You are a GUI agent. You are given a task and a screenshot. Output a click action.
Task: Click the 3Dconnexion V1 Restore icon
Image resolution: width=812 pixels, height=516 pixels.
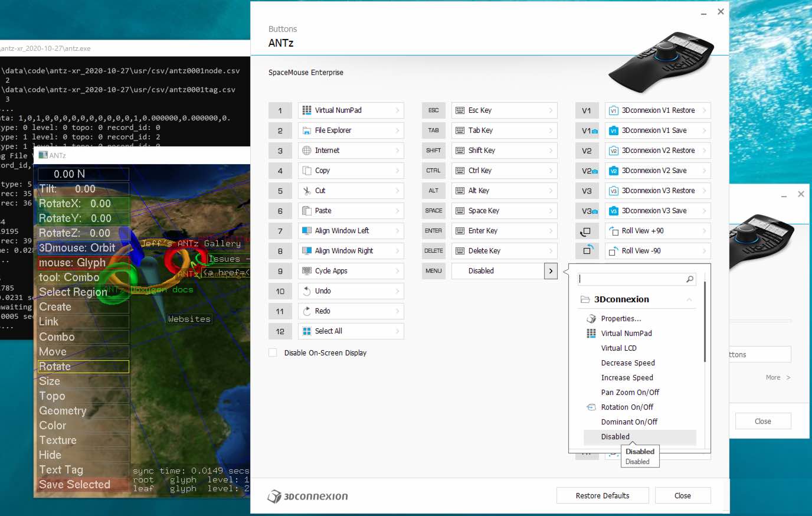614,110
